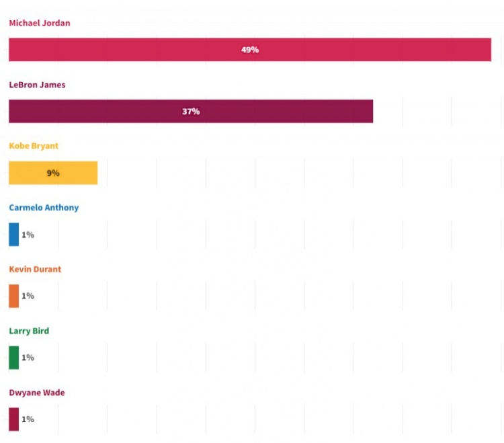Select the green Larry Bird bar
The height and width of the screenshot is (443, 504).
14,358
